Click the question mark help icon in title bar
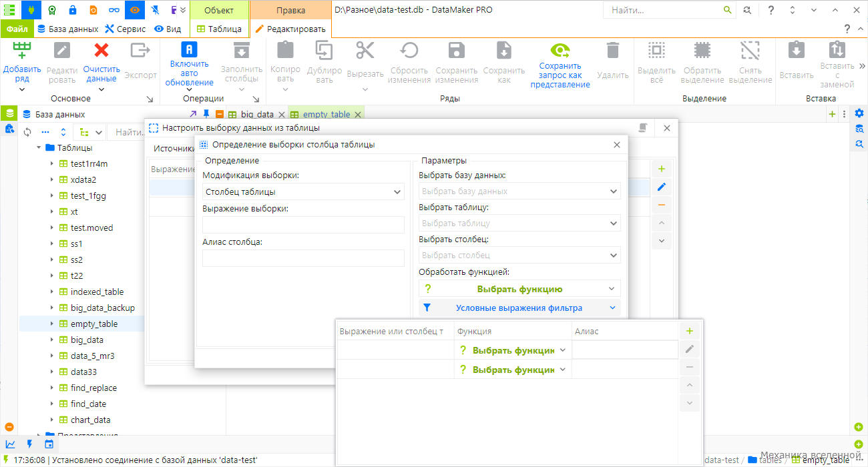The height and width of the screenshot is (467, 868). (771, 10)
